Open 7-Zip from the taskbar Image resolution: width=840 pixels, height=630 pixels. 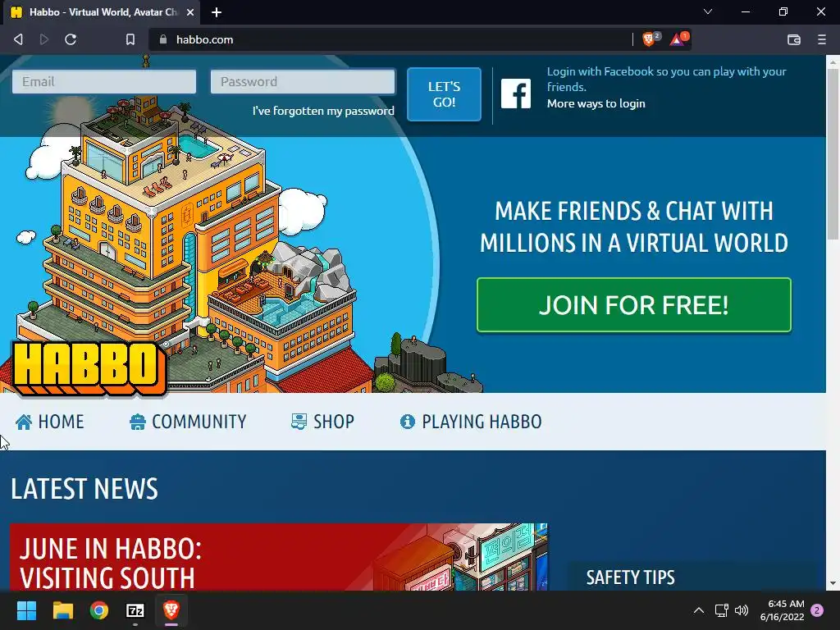135,610
